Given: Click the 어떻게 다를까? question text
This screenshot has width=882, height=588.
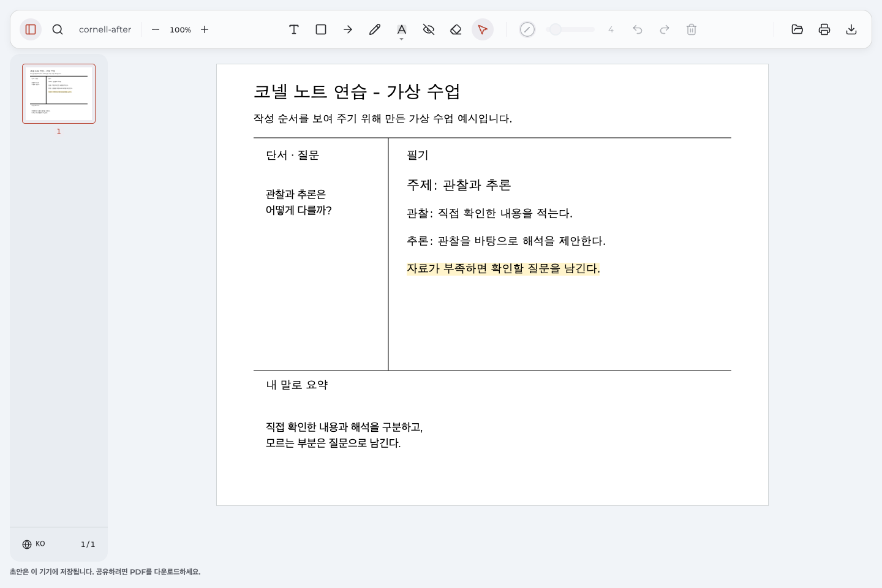Looking at the screenshot, I should (x=298, y=210).
